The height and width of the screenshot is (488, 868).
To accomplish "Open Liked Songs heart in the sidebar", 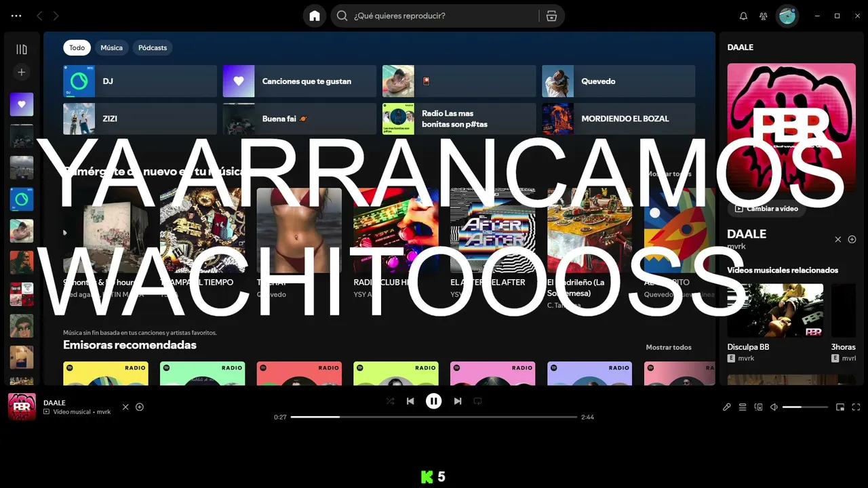I will (22, 104).
